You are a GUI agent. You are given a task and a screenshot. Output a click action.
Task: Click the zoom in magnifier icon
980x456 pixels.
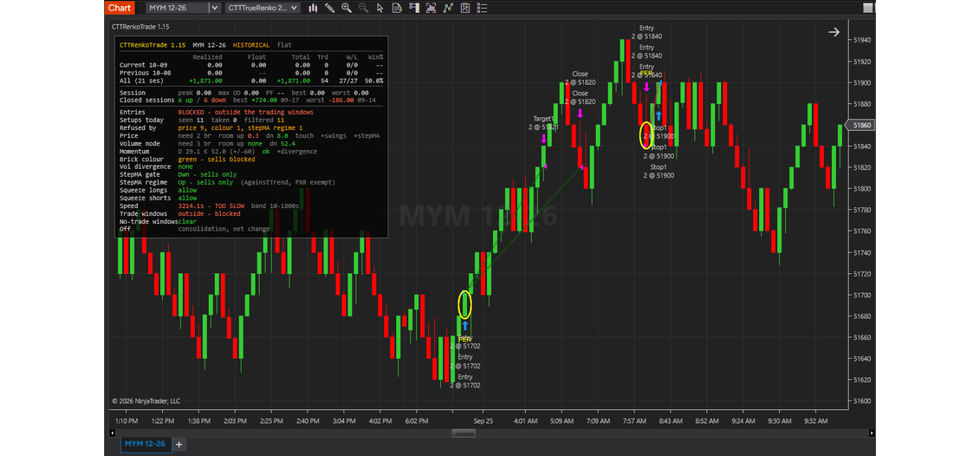(x=346, y=8)
